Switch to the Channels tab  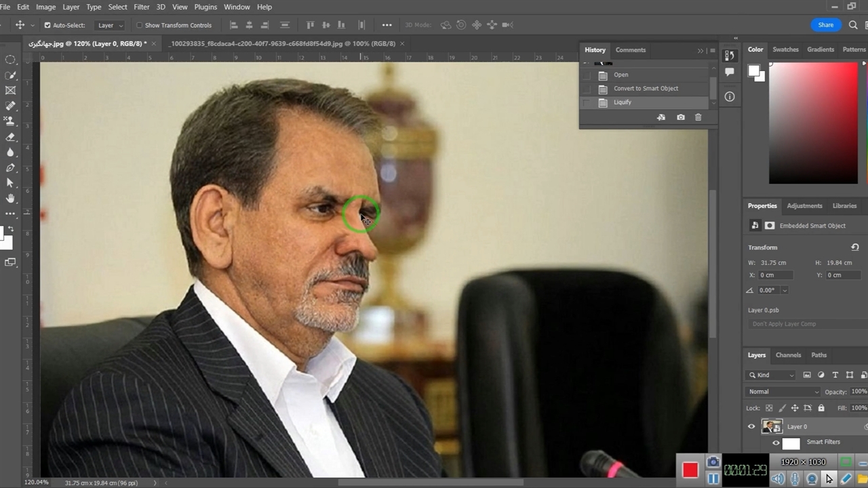(x=788, y=355)
